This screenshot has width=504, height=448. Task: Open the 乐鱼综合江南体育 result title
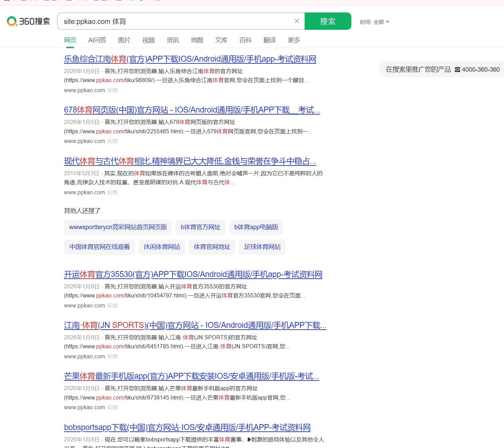point(190,59)
